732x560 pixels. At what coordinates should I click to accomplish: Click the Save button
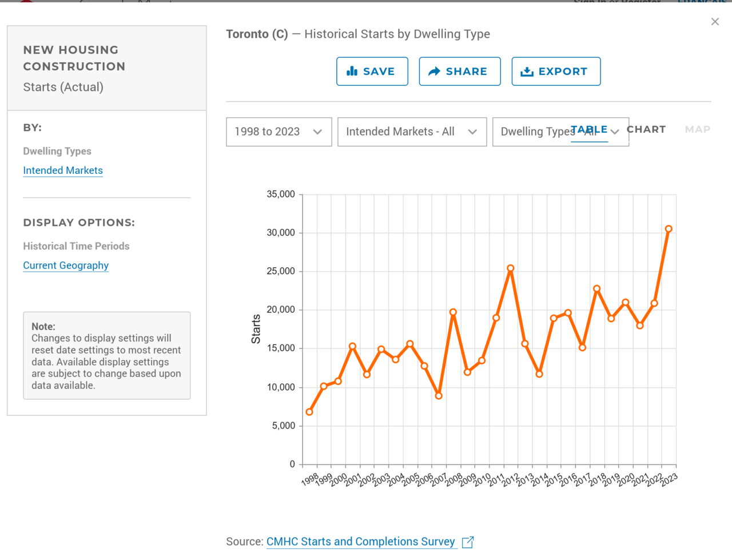tap(372, 72)
